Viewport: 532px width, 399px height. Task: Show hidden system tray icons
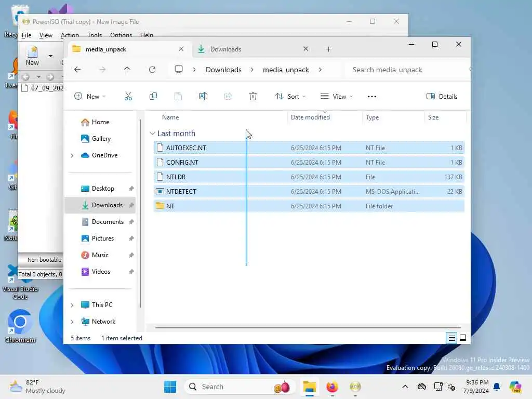[x=405, y=387]
